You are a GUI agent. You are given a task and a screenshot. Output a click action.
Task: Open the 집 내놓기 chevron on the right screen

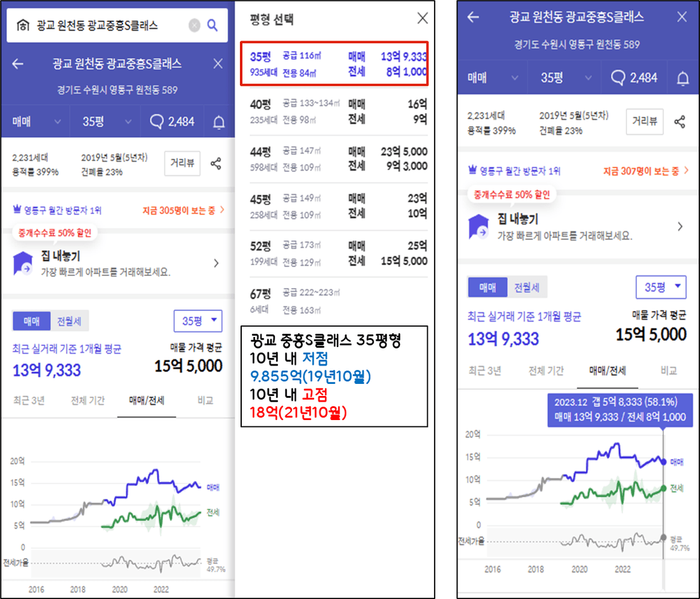(680, 227)
